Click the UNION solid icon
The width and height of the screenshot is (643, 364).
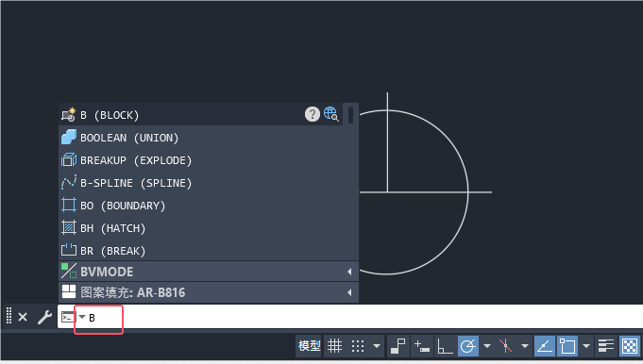click(69, 137)
